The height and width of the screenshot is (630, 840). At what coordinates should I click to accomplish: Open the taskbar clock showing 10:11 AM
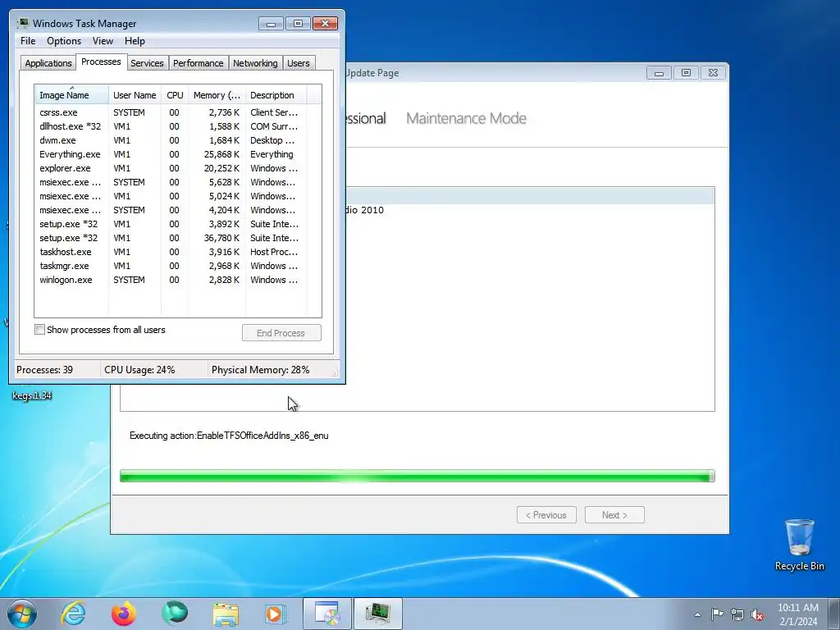coord(797,614)
